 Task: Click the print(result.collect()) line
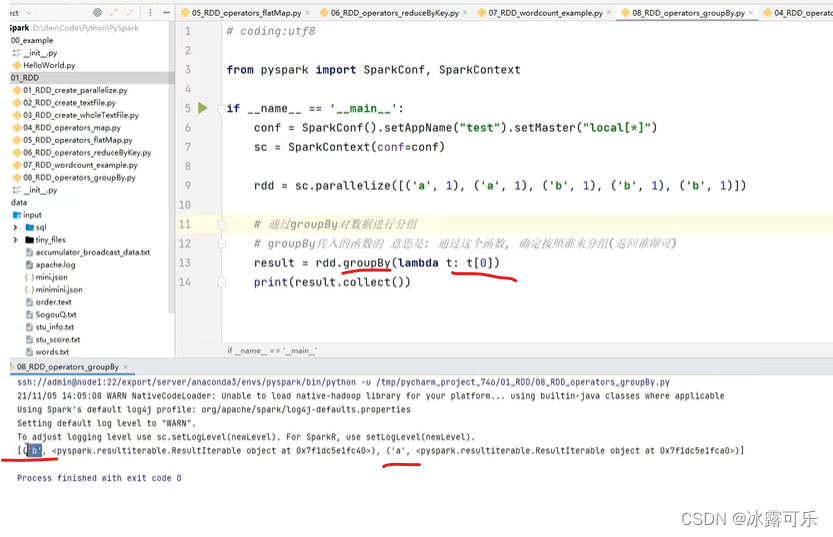point(332,282)
